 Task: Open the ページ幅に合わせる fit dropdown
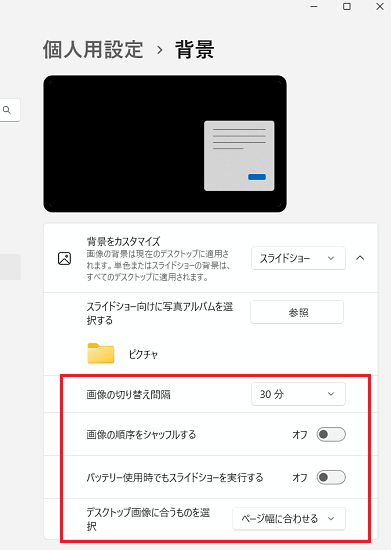click(x=289, y=518)
